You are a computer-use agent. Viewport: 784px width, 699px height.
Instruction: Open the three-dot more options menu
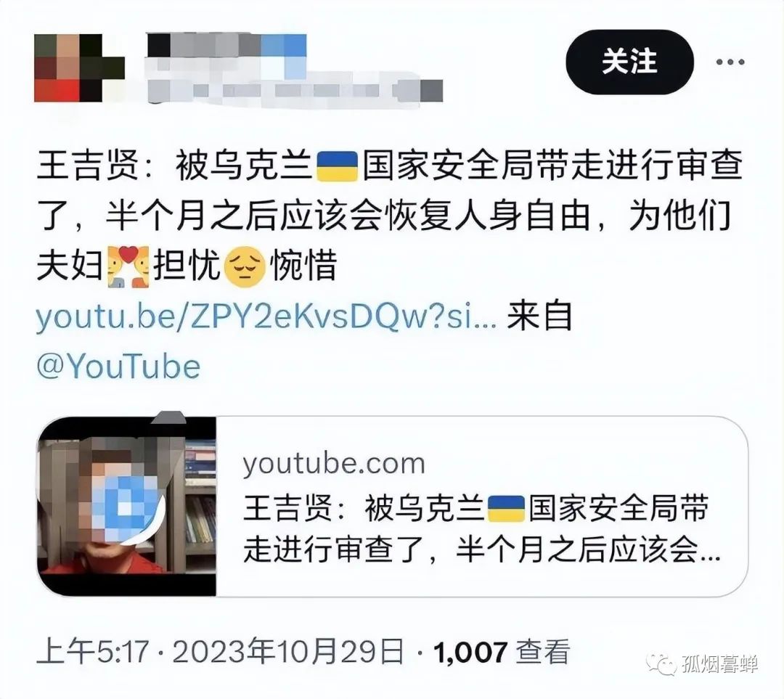(x=730, y=62)
